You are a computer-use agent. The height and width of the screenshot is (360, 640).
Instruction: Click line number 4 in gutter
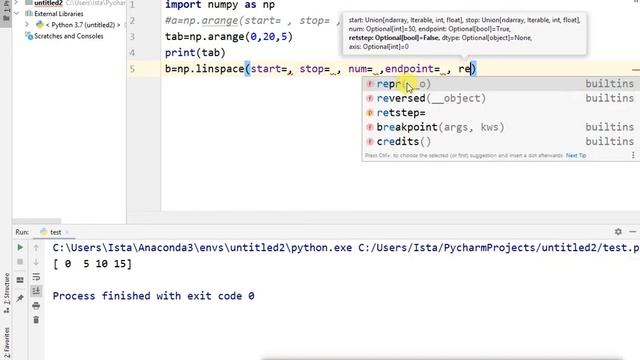tap(132, 53)
